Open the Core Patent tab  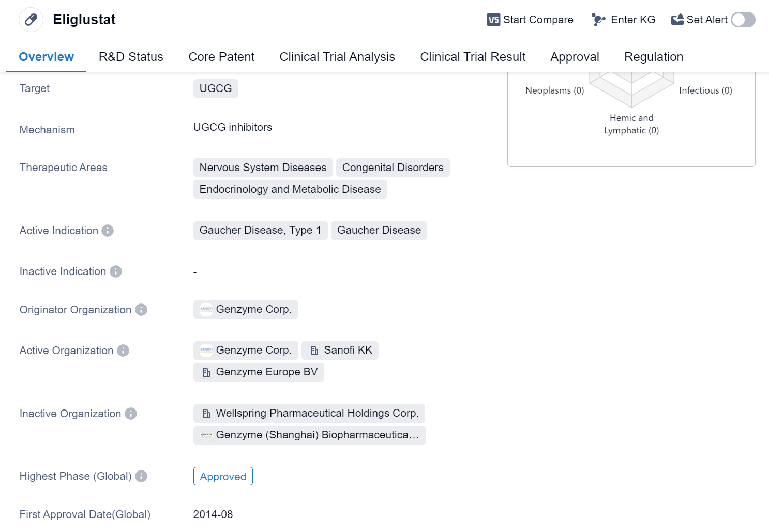[x=221, y=57]
